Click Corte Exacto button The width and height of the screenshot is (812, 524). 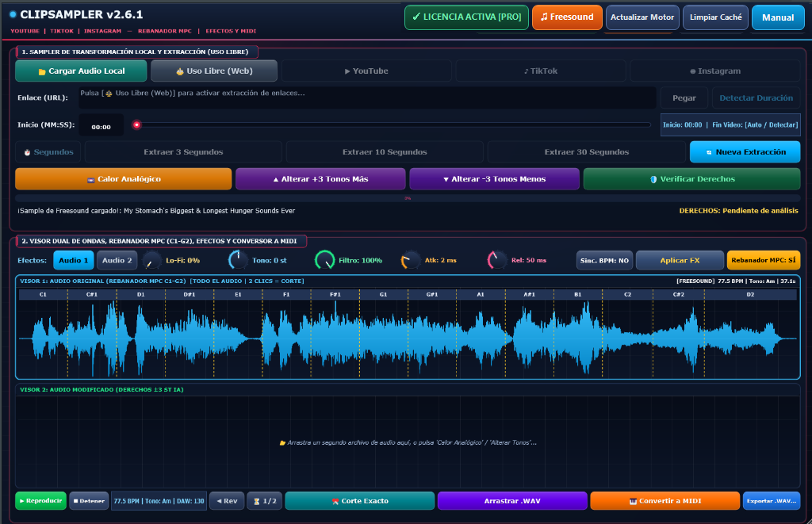tap(360, 501)
